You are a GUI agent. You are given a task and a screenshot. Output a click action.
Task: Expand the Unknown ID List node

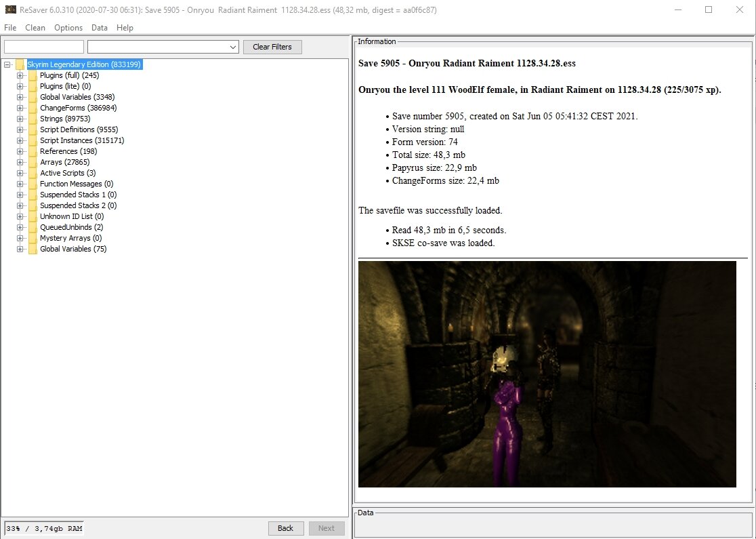20,216
